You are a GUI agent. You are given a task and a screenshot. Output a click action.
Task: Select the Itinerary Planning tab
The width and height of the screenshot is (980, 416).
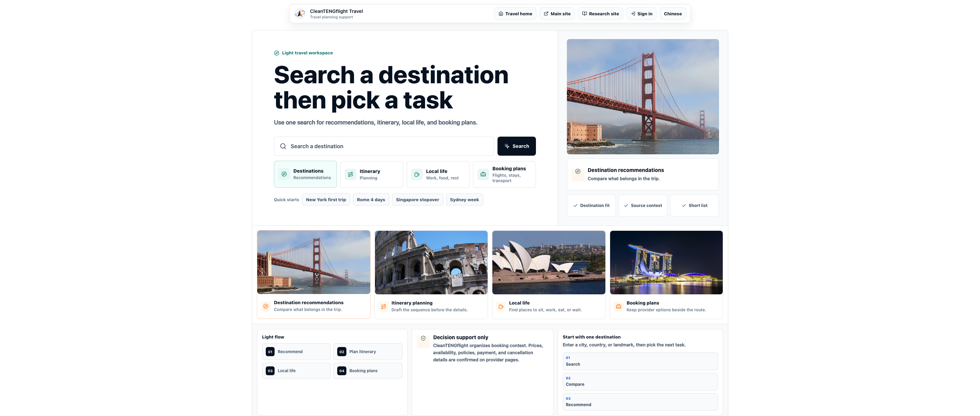(371, 174)
